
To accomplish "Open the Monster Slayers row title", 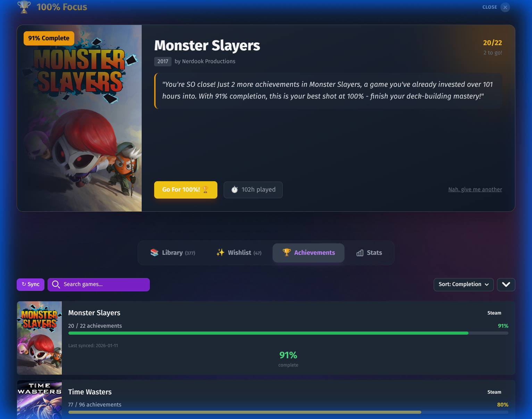I will [94, 313].
